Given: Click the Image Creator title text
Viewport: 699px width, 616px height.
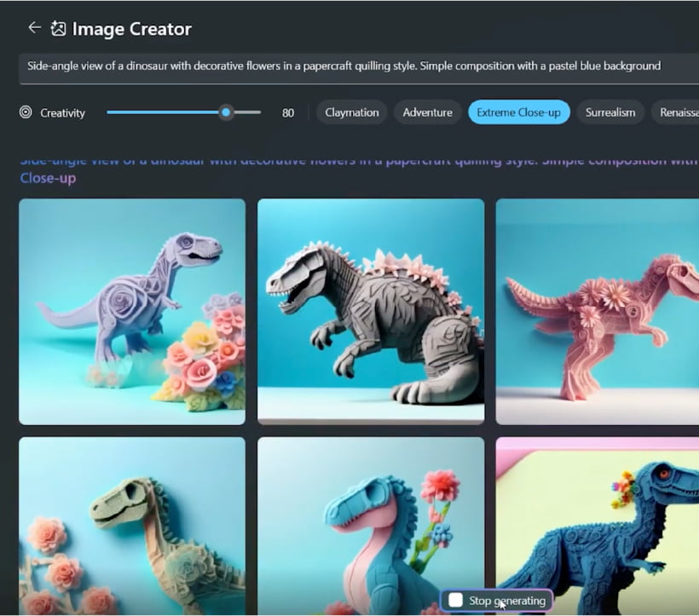Looking at the screenshot, I should pyautogui.click(x=132, y=29).
